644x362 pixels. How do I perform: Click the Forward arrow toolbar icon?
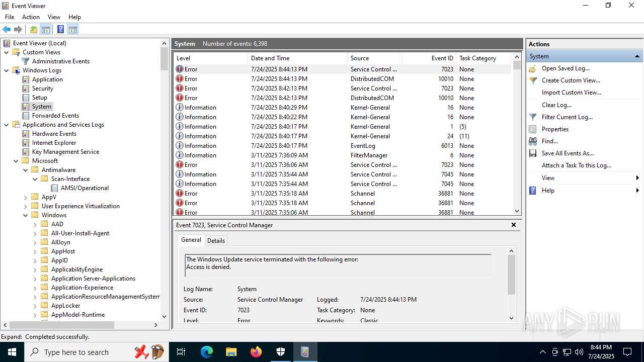(18, 29)
